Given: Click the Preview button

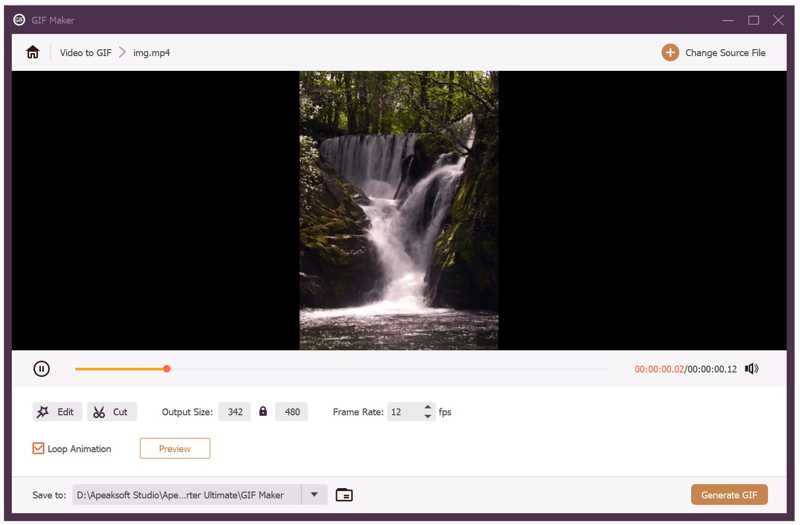Looking at the screenshot, I should point(175,448).
